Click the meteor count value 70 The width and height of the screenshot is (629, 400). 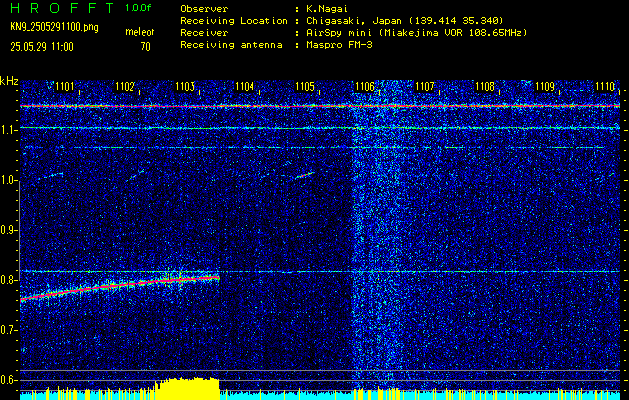pyautogui.click(x=146, y=47)
